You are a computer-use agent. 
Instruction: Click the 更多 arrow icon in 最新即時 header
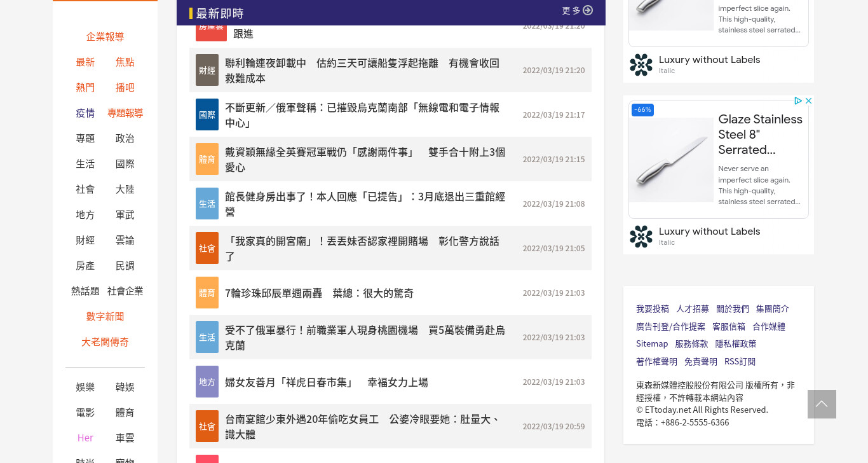(x=588, y=10)
